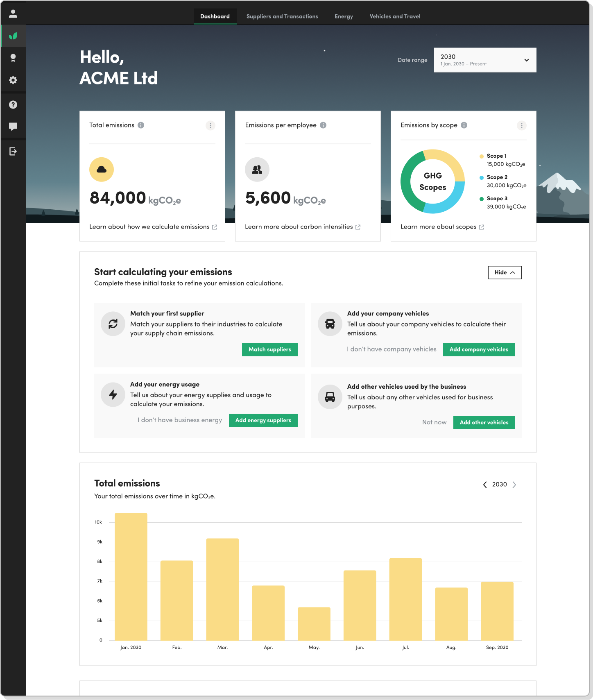This screenshot has height=700, width=593.
Task: Open the Emissions by scope options menu
Action: (x=522, y=126)
